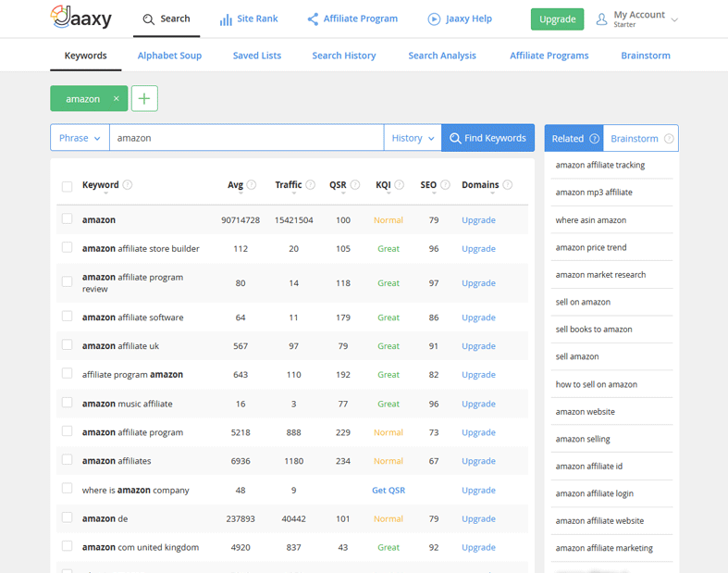Click the magnifier icon in Find Keywords button

(455, 139)
